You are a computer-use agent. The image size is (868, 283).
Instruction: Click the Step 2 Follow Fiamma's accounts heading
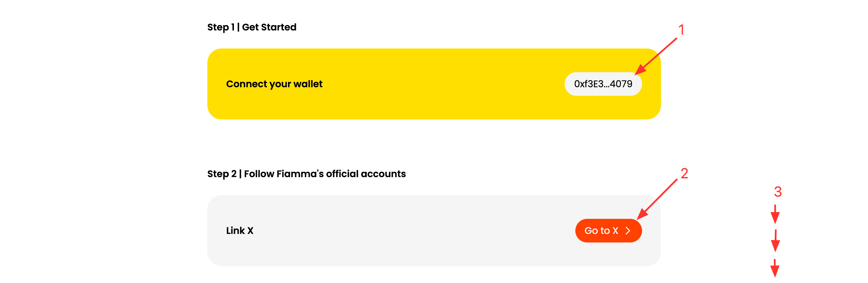tap(306, 174)
